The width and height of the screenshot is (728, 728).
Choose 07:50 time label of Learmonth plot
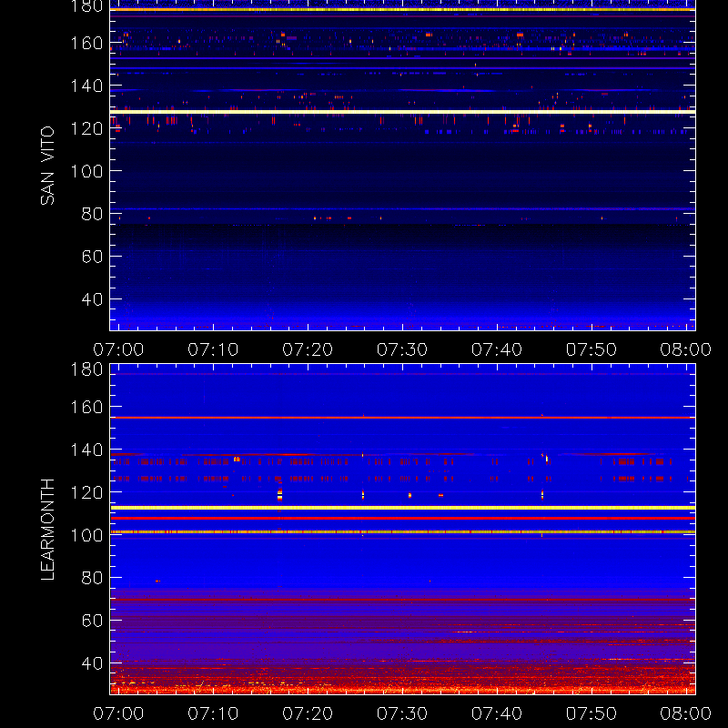pos(591,713)
